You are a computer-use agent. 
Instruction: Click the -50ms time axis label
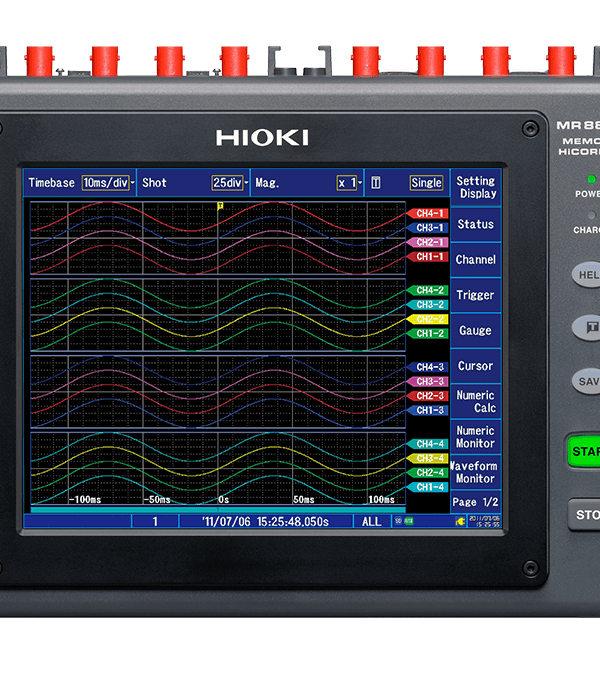(157, 500)
